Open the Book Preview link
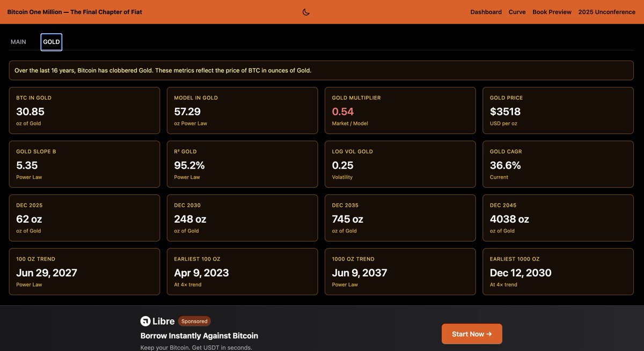The height and width of the screenshot is (351, 644). pyautogui.click(x=552, y=12)
